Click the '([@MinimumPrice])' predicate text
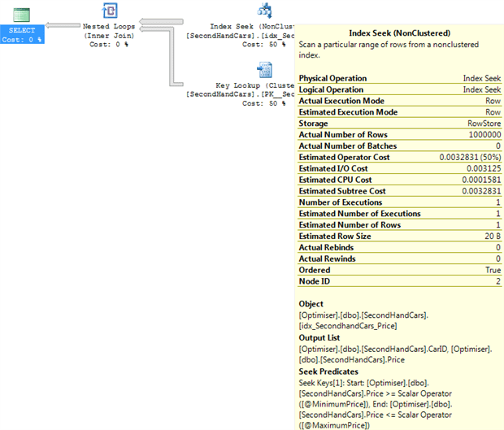The height and width of the screenshot is (430, 504). [x=333, y=404]
